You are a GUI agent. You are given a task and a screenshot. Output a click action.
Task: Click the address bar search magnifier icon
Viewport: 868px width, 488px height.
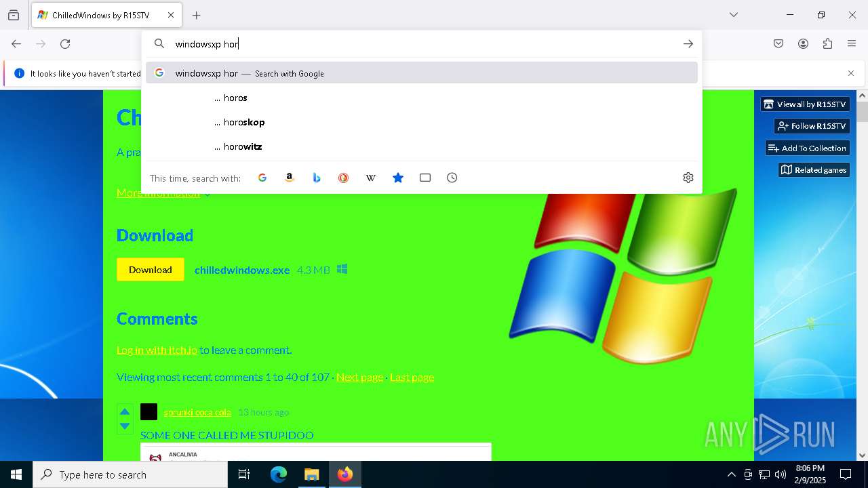(159, 44)
